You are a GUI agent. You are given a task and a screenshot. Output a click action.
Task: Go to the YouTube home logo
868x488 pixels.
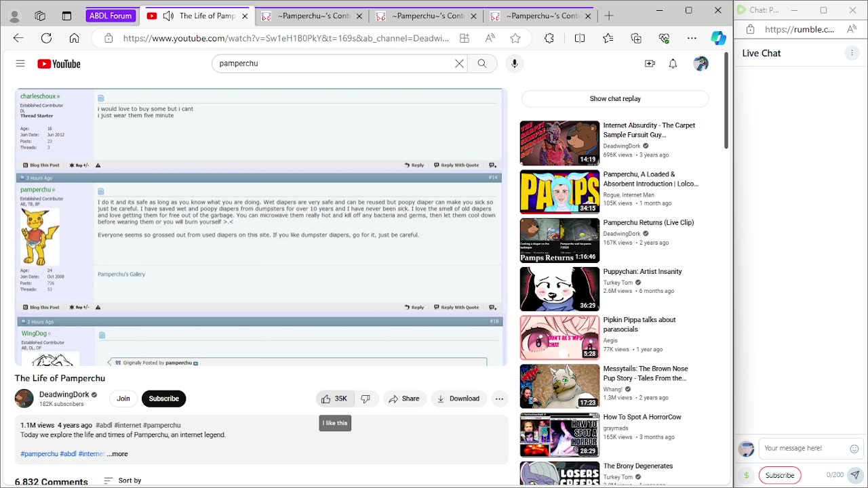59,64
